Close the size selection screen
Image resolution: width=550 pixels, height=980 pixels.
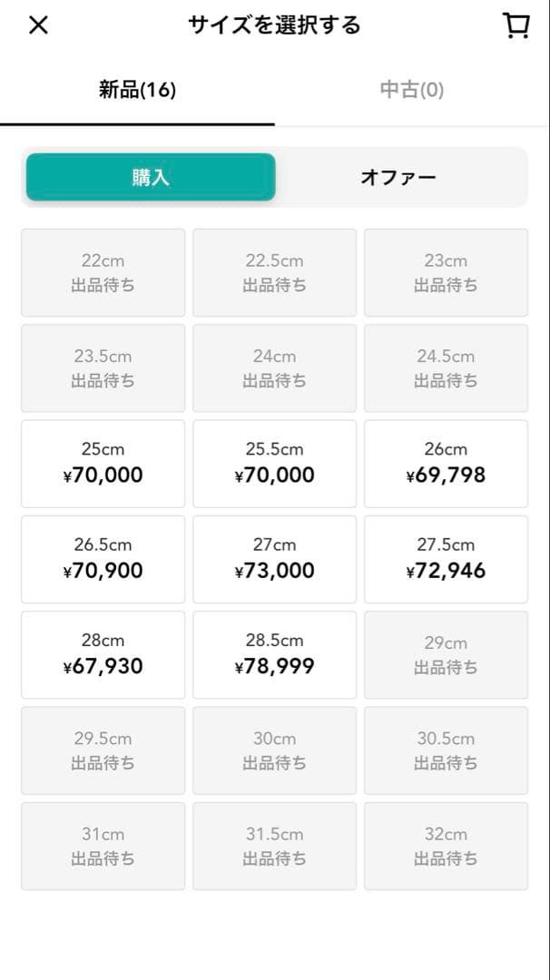(38, 24)
